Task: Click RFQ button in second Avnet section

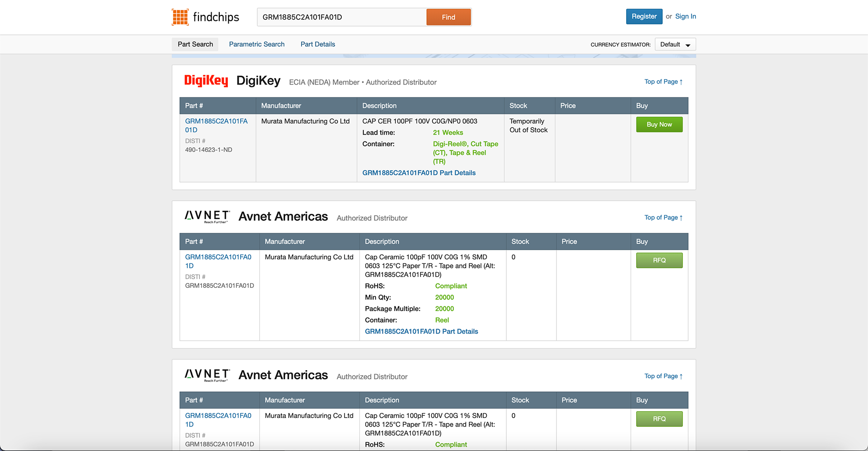Action: (659, 419)
